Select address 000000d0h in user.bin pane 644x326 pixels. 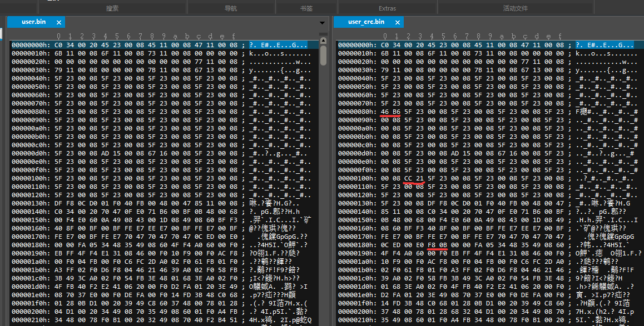(31, 153)
